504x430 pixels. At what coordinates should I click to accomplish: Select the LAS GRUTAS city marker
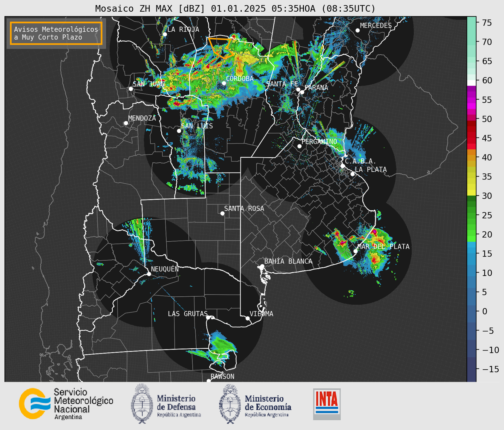pos(208,318)
